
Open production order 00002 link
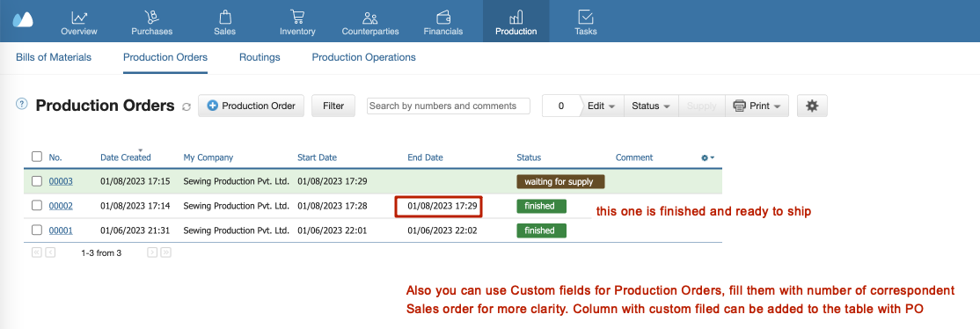point(61,205)
